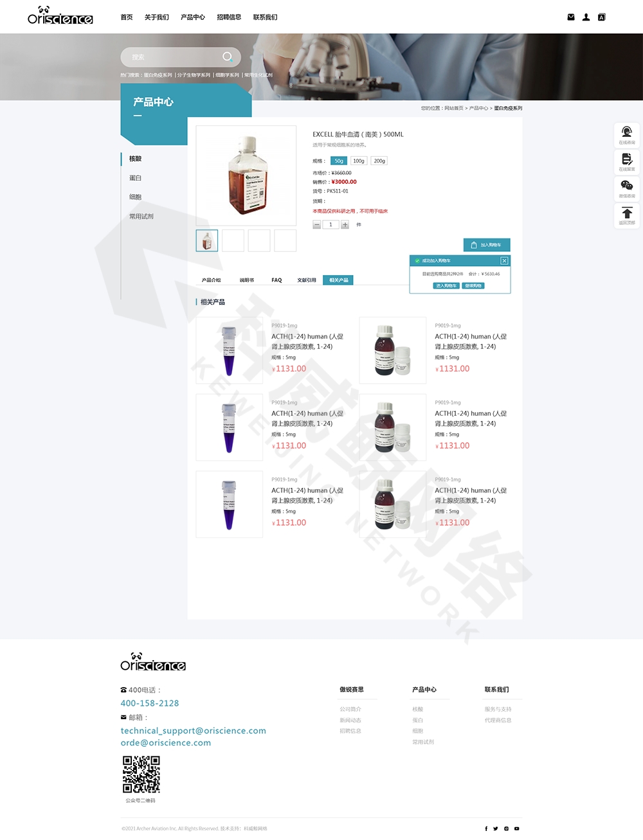Select the first product thumbnail image
643x840 pixels.
[207, 240]
